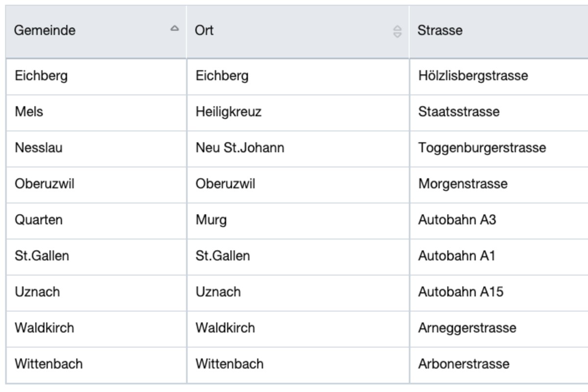Sort table by Ort column header

(x=204, y=30)
